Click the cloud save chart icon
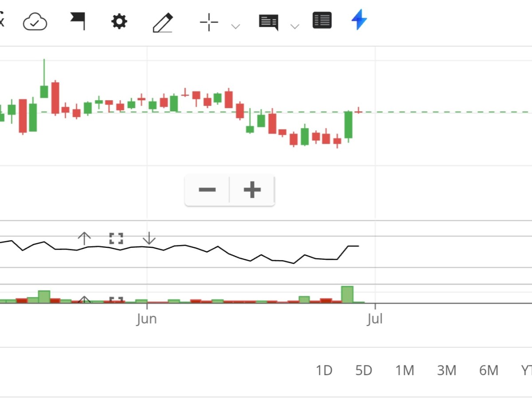 pyautogui.click(x=35, y=20)
